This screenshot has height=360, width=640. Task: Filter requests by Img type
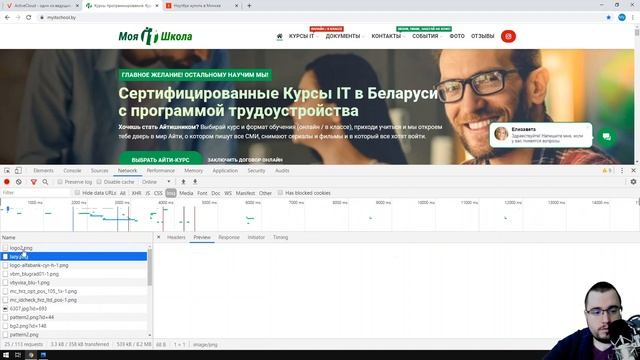pyautogui.click(x=171, y=193)
